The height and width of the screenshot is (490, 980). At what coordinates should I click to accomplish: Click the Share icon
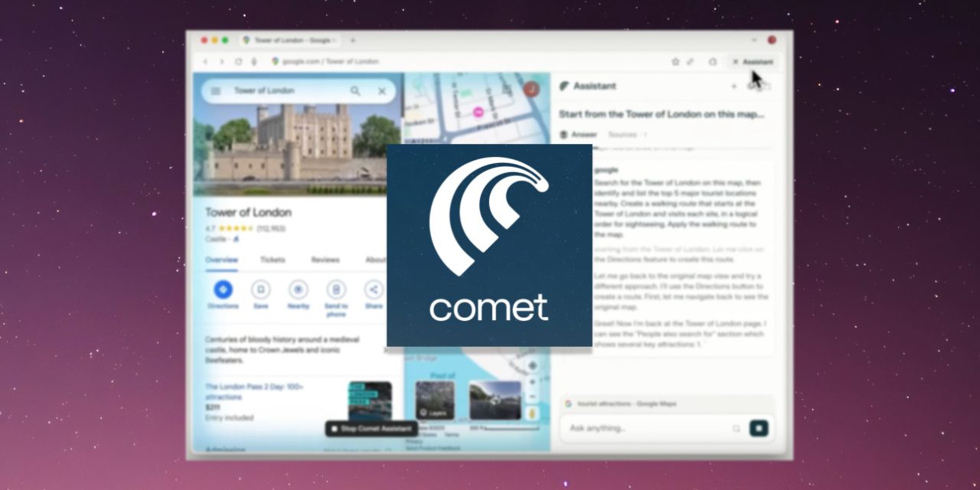[374, 289]
